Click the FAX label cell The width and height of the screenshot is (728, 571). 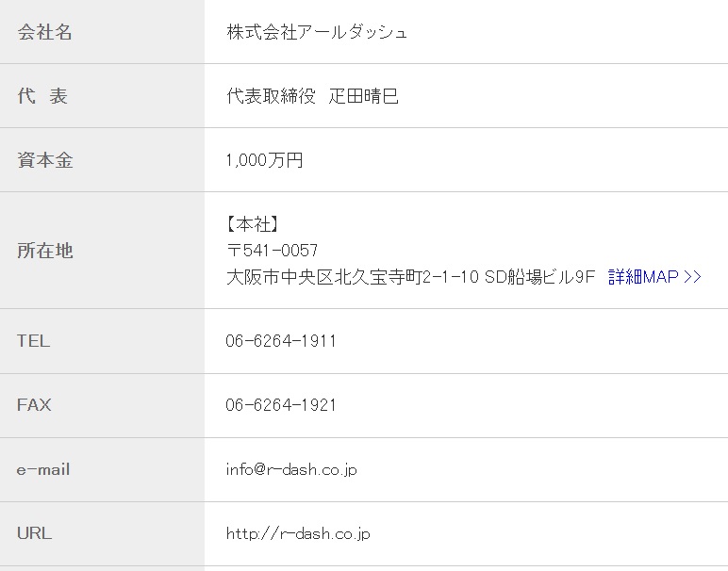pos(102,405)
